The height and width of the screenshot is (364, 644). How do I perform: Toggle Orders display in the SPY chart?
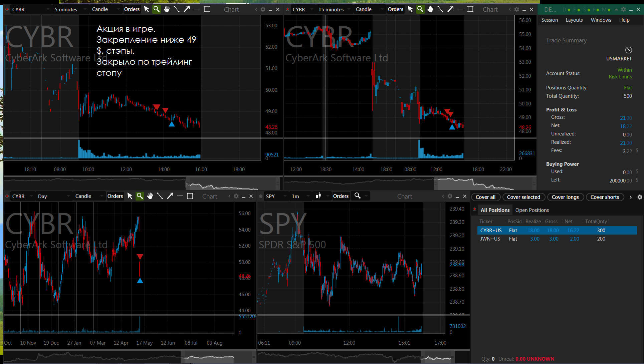[341, 196]
